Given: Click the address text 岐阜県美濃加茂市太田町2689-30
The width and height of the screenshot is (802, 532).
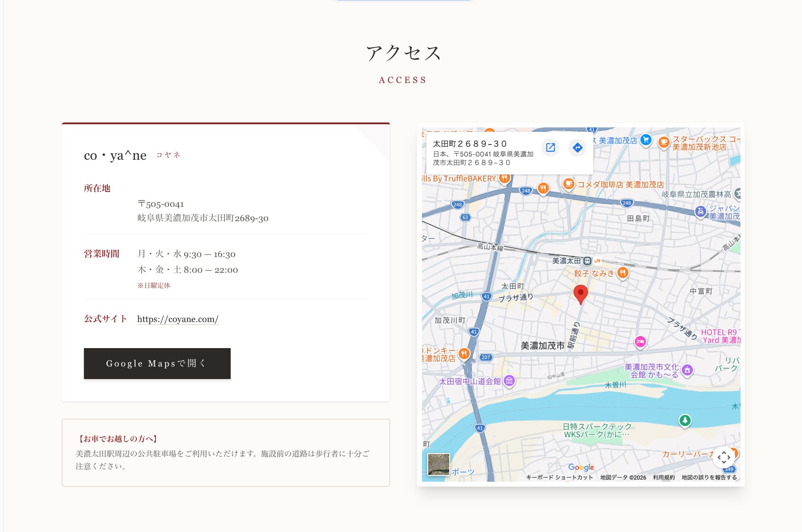Looking at the screenshot, I should pyautogui.click(x=203, y=218).
